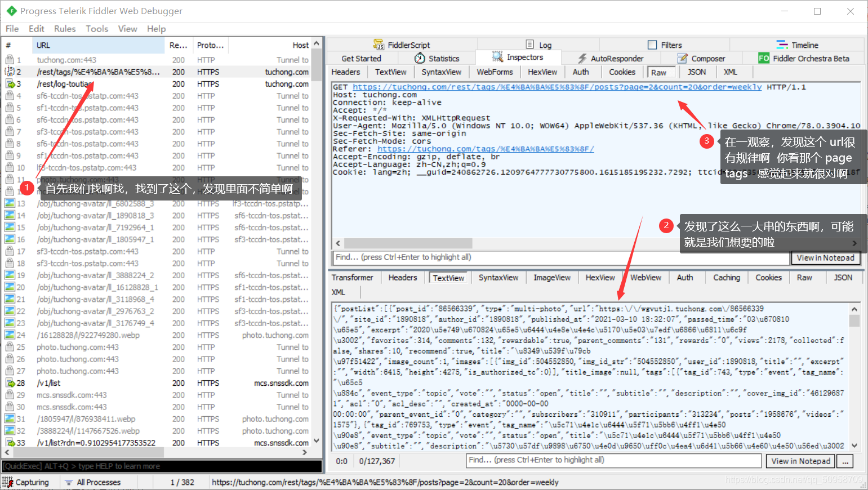
Task: Click the Composer pencil icon
Action: click(682, 59)
